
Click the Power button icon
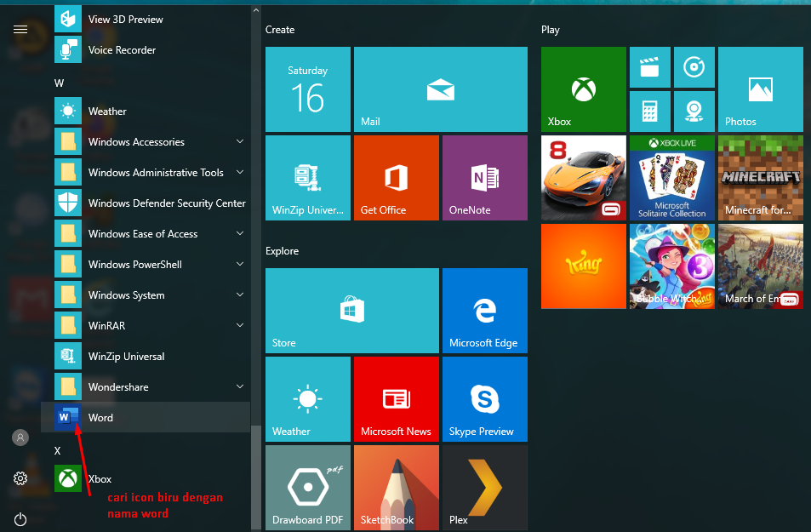tap(20, 518)
